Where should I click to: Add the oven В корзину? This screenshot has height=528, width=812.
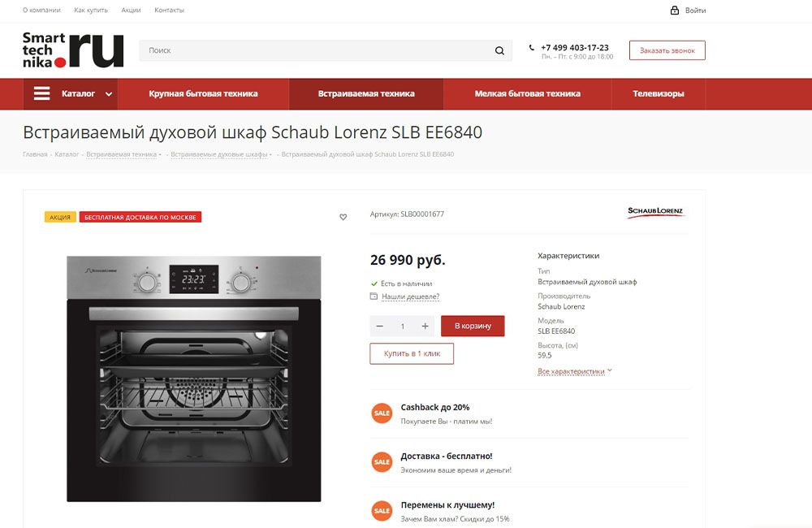tap(473, 326)
